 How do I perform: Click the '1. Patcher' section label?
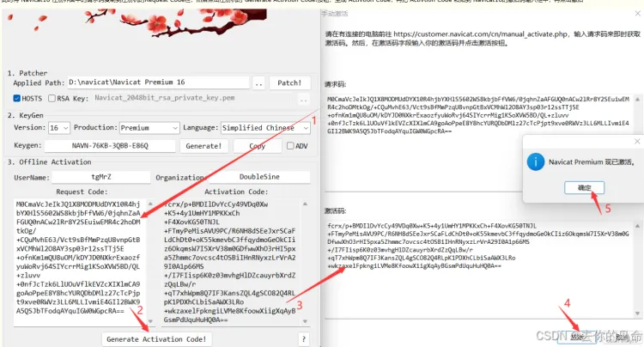(27, 73)
